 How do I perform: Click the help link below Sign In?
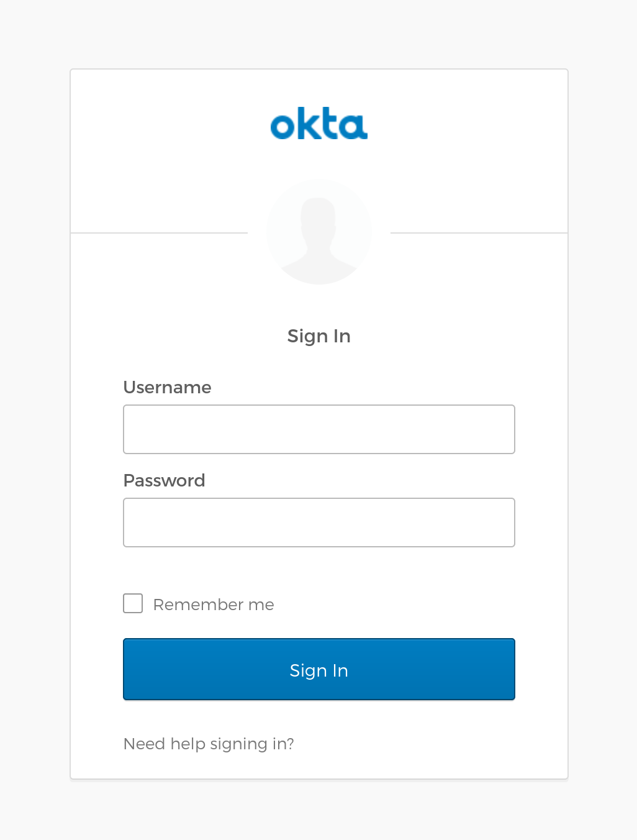[x=209, y=744]
